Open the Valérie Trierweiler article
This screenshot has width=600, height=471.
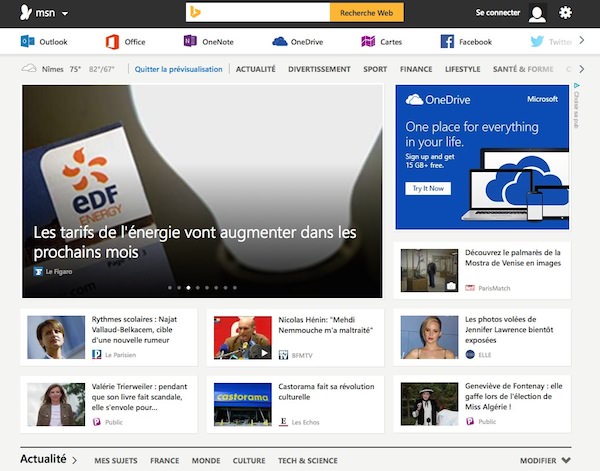[139, 397]
